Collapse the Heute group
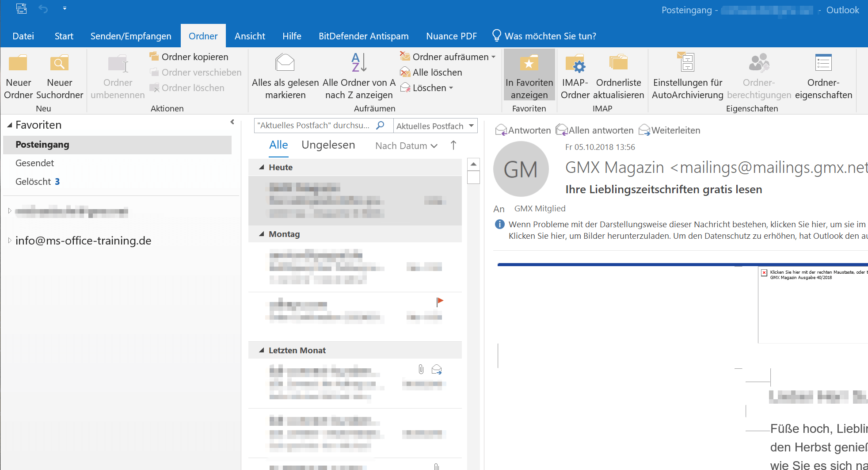Viewport: 868px width, 470px height. [x=262, y=167]
